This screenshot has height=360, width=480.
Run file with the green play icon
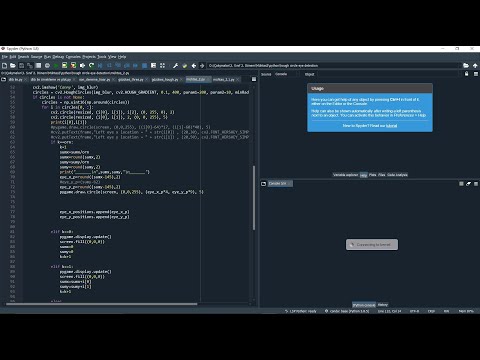[x=56, y=66]
